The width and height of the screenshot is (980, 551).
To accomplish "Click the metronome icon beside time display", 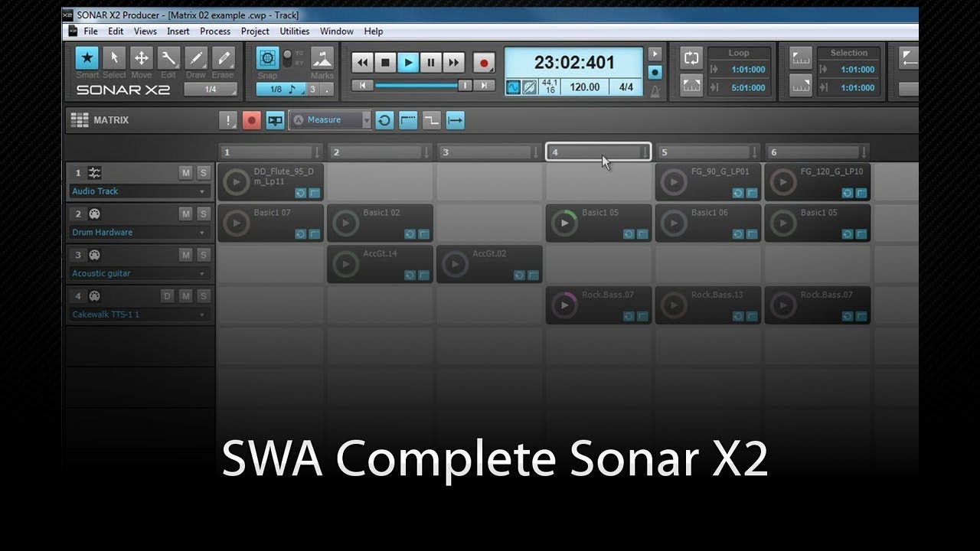I will pos(655,90).
